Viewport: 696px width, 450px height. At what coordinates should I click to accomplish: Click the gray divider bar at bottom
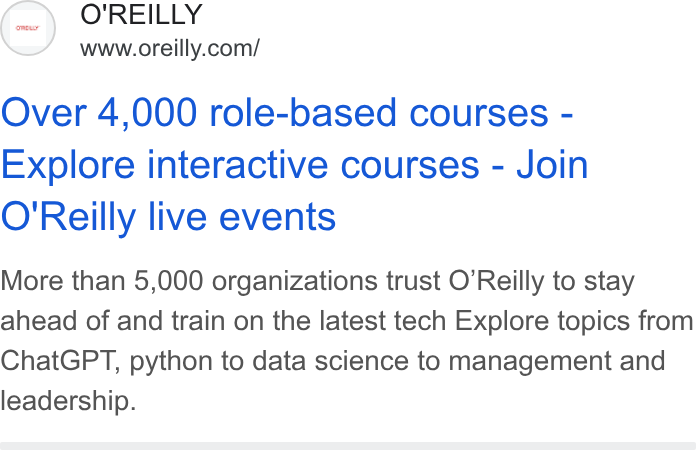(x=348, y=446)
